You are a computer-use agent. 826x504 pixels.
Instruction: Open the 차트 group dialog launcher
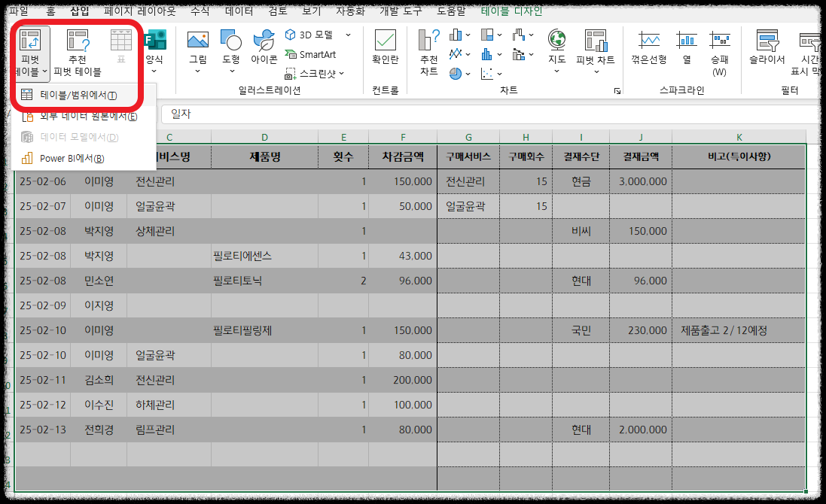pyautogui.click(x=617, y=91)
